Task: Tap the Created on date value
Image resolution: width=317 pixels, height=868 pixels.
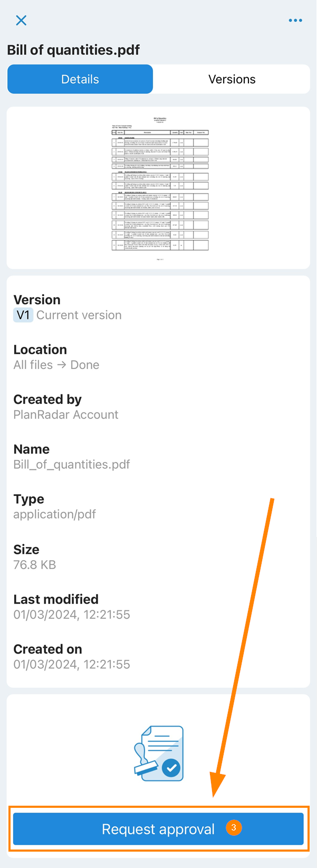Action: (71, 664)
